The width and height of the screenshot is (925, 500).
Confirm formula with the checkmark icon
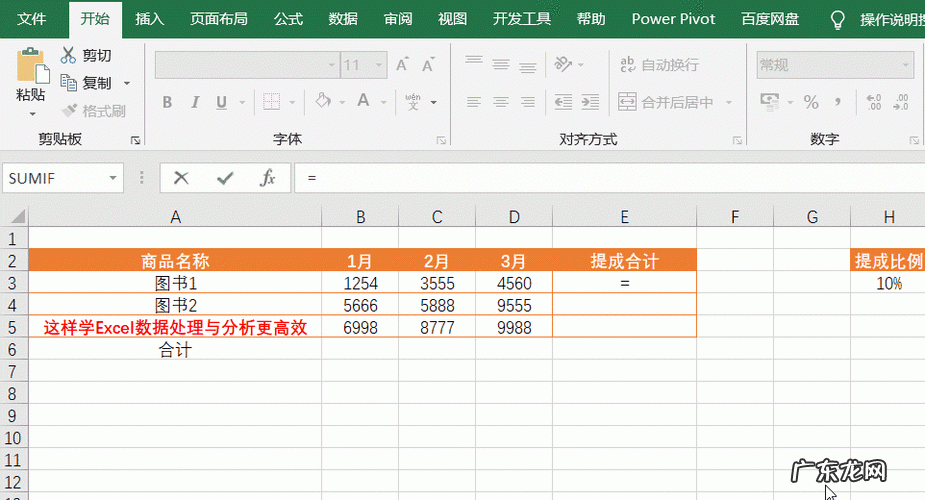pyautogui.click(x=225, y=178)
